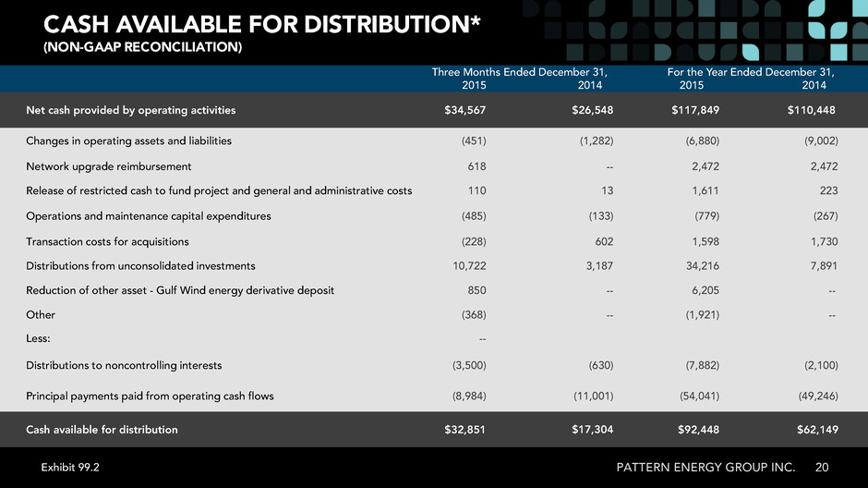The image size is (868, 488).
Task: Select the $62,149 total for year 2014
Action: [817, 429]
